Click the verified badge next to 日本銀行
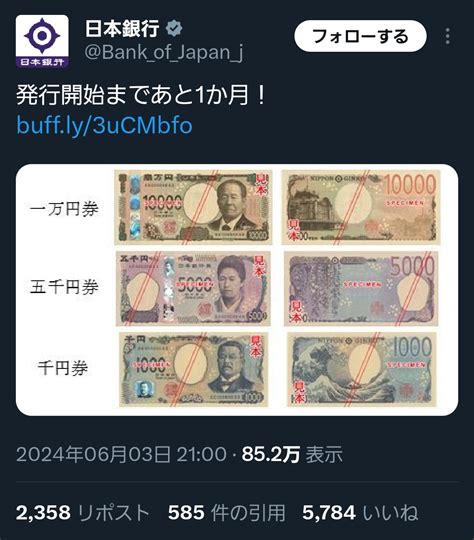The height and width of the screenshot is (540, 474). [x=174, y=28]
